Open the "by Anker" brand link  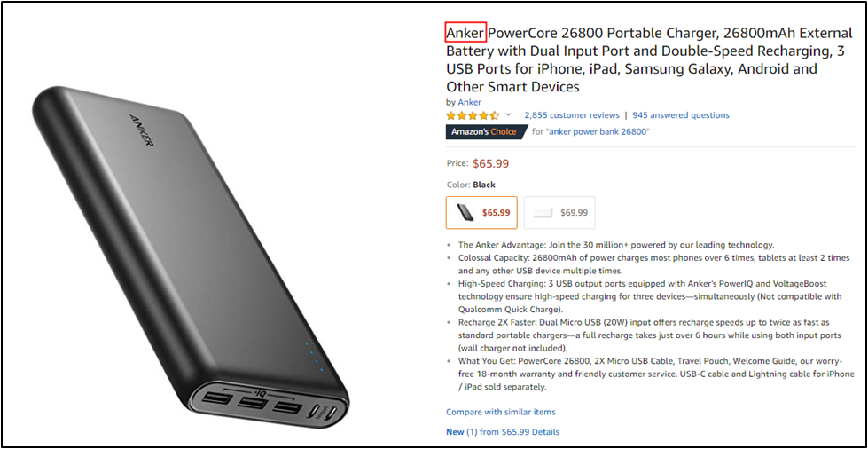pos(469,102)
